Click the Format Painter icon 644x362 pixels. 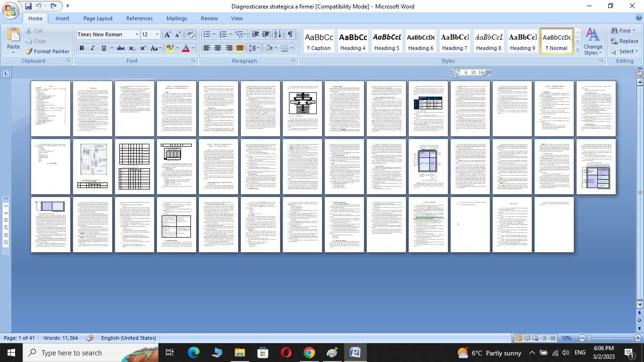click(29, 51)
